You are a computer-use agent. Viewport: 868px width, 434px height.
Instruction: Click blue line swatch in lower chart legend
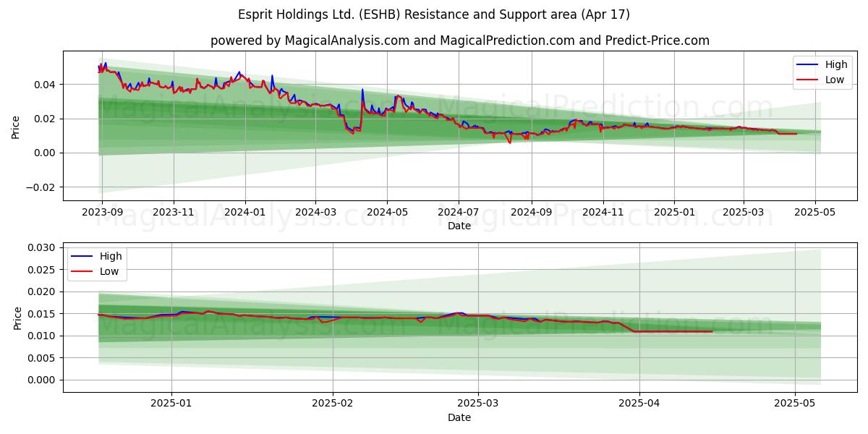coord(82,257)
